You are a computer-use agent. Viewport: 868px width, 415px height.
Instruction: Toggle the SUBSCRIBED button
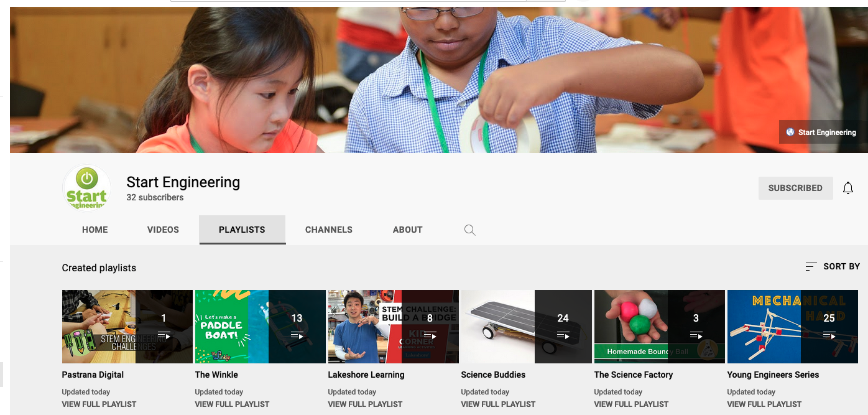[795, 188]
